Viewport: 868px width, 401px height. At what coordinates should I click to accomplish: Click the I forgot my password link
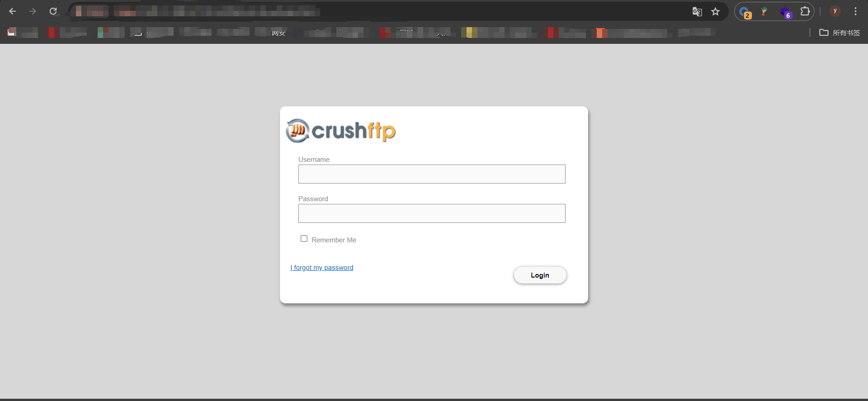click(x=322, y=268)
